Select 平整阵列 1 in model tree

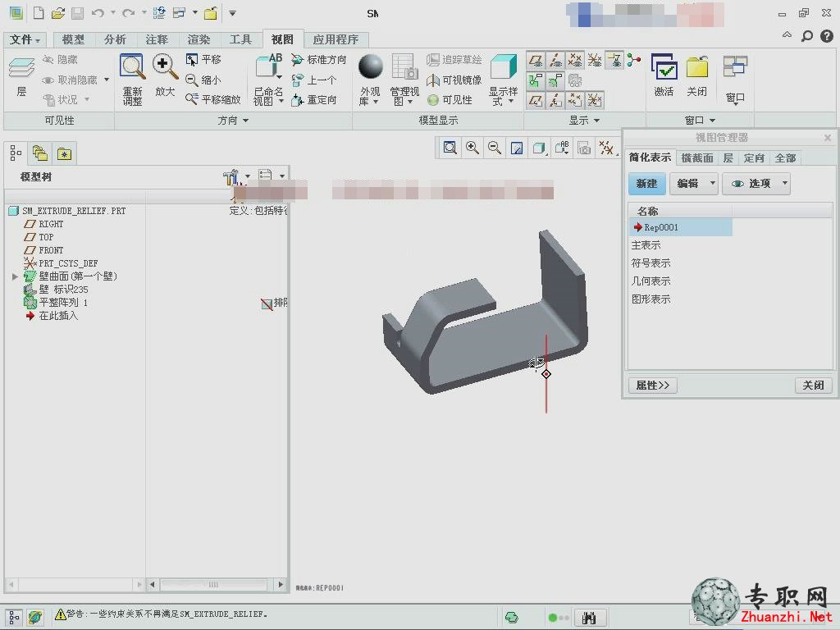click(x=56, y=303)
